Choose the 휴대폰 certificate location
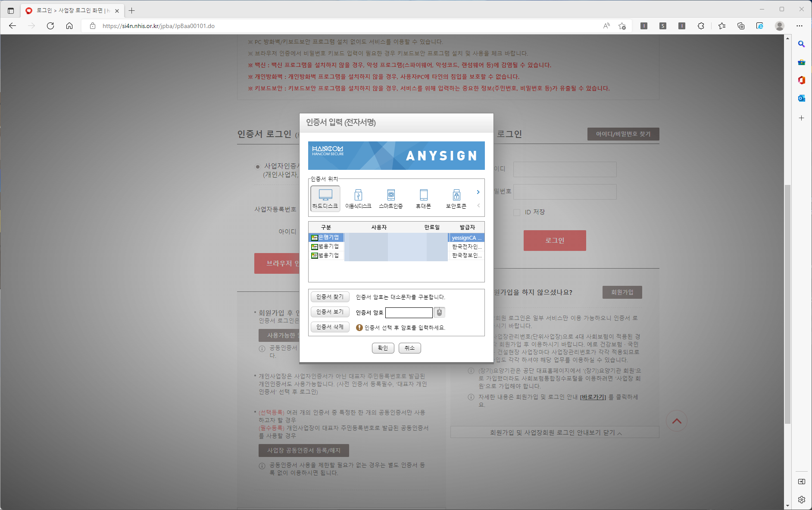This screenshot has width=812, height=510. point(423,198)
